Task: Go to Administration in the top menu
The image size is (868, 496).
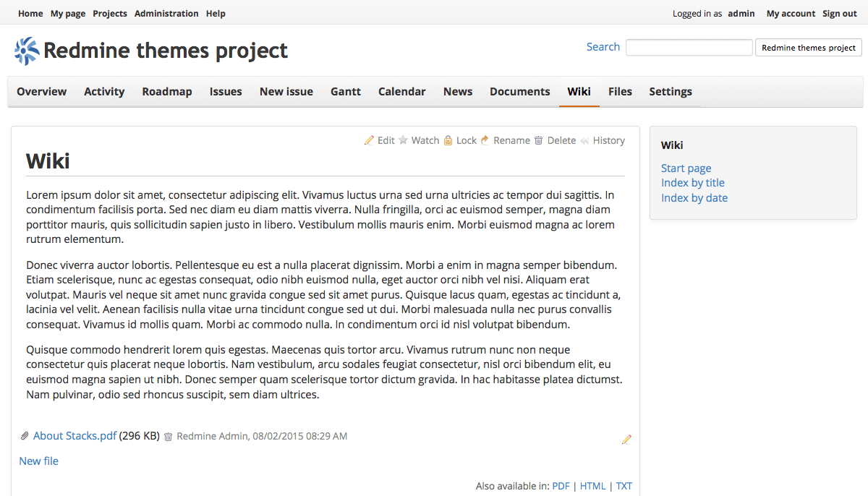Action: point(166,14)
